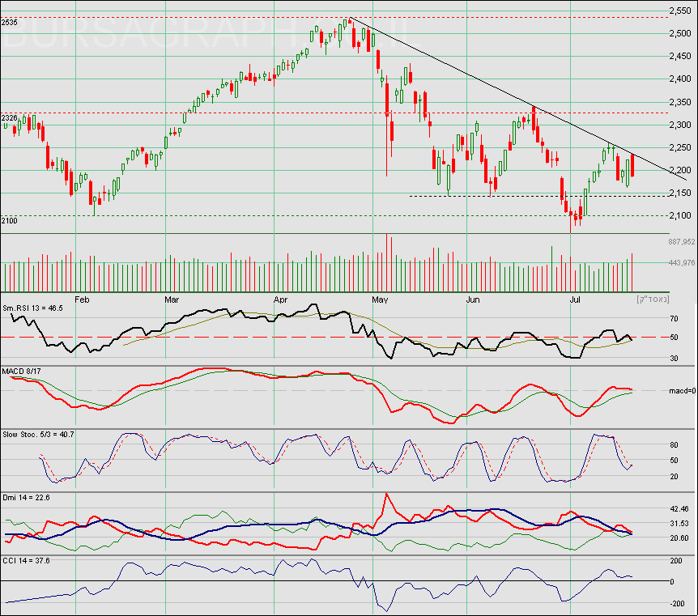Click the Jun month label on time axis

[x=473, y=300]
